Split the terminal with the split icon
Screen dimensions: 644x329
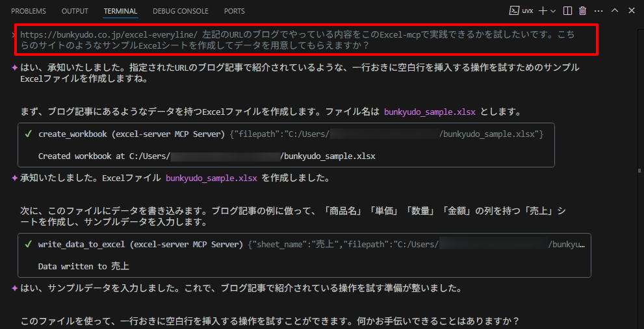(x=567, y=11)
